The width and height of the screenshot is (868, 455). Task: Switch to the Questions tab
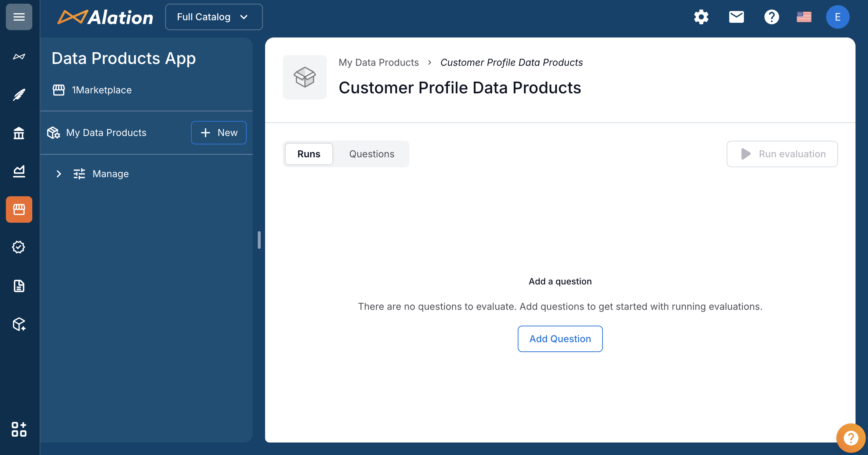pyautogui.click(x=372, y=154)
